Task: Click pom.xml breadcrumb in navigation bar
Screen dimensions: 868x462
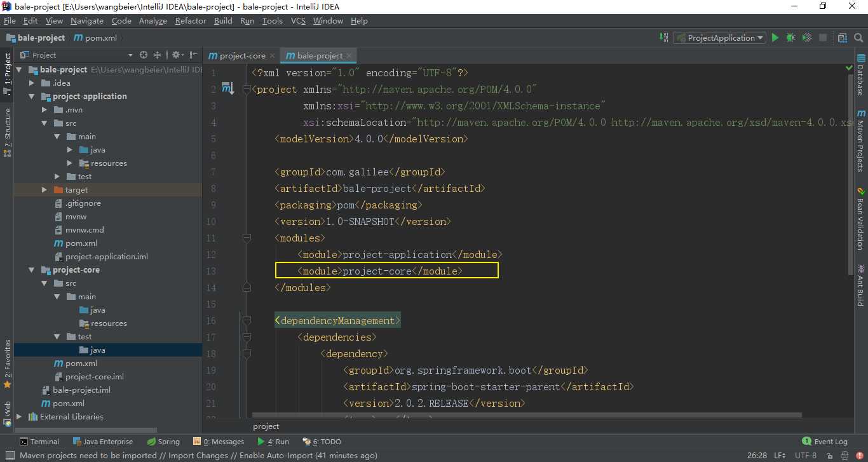Action: 95,37
